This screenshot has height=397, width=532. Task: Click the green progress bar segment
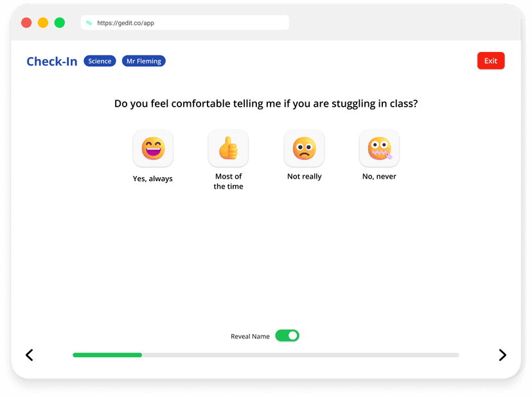(106, 355)
